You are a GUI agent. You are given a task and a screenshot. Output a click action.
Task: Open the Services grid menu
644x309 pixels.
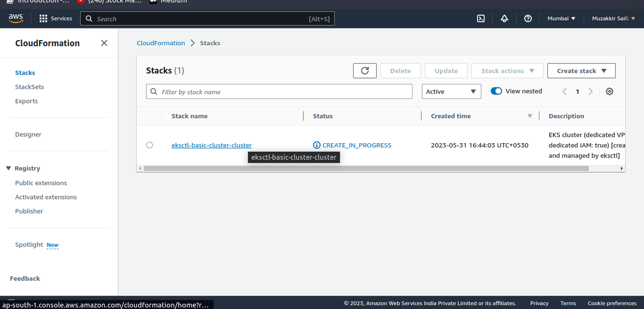55,19
